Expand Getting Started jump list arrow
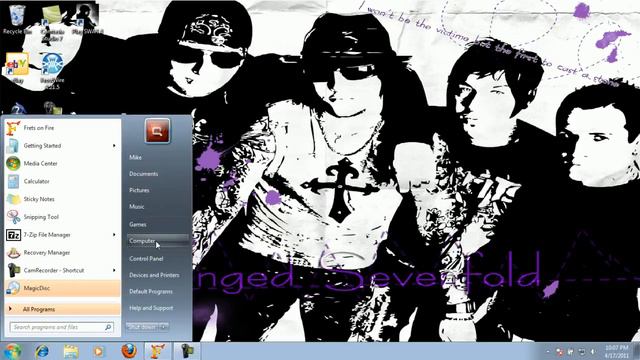This screenshot has height=360, width=640. (114, 146)
